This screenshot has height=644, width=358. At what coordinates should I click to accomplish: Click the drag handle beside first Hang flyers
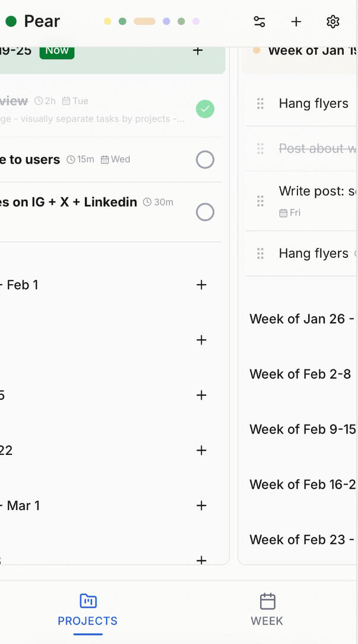tap(260, 104)
